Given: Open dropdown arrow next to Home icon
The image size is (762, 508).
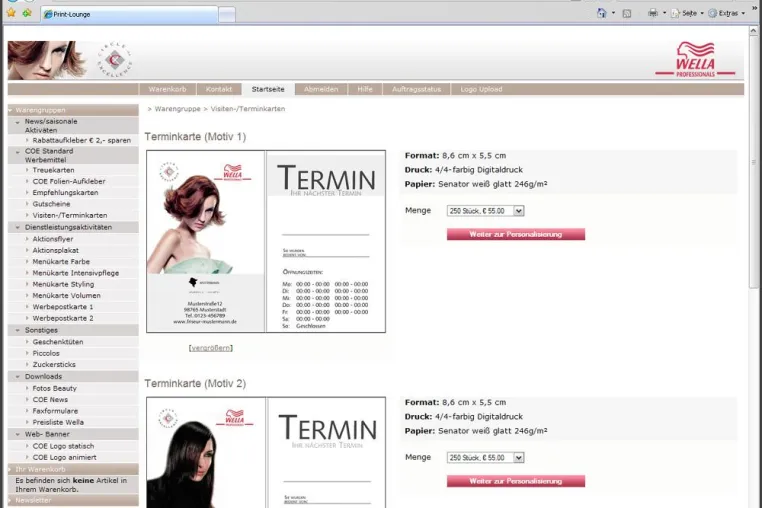Looking at the screenshot, I should pos(613,13).
